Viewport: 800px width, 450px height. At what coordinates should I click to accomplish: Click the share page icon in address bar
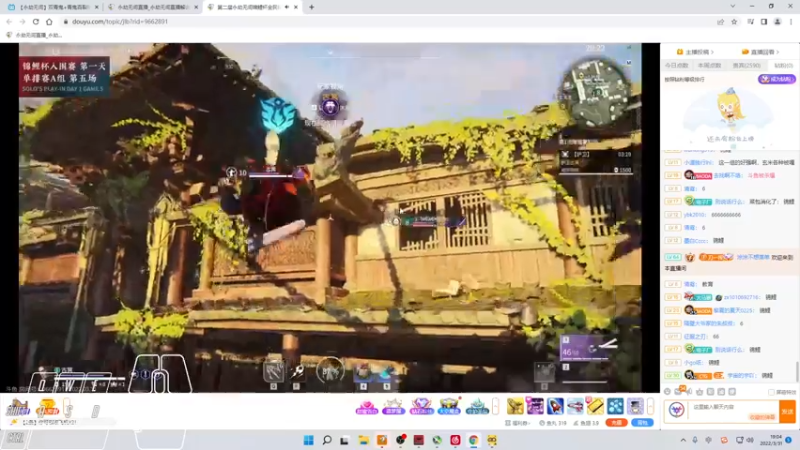[x=720, y=21]
